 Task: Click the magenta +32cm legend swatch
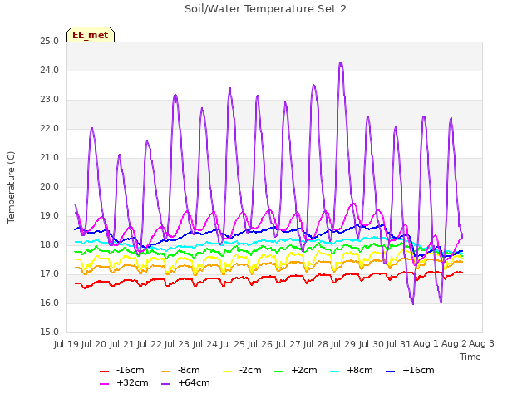[x=104, y=384]
